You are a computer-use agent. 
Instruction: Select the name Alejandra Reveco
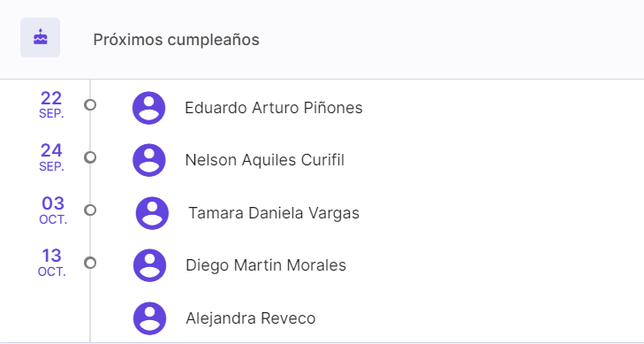(x=251, y=318)
